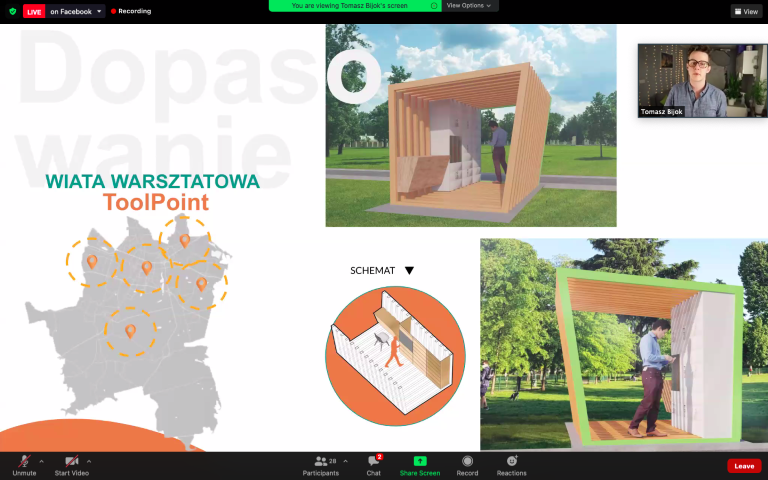The width and height of the screenshot is (768, 480).
Task: Expand the audio options arrow next to Unmute
Action: pos(42,461)
